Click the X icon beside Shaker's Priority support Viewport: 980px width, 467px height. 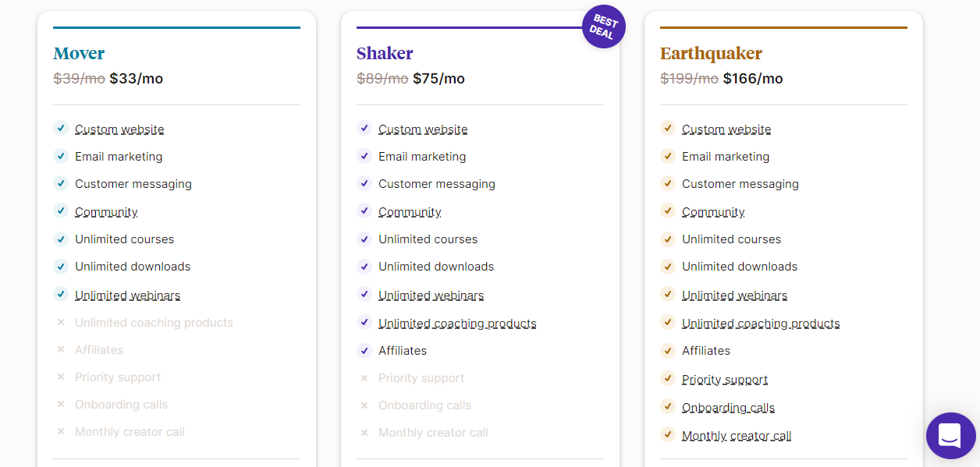tap(364, 378)
